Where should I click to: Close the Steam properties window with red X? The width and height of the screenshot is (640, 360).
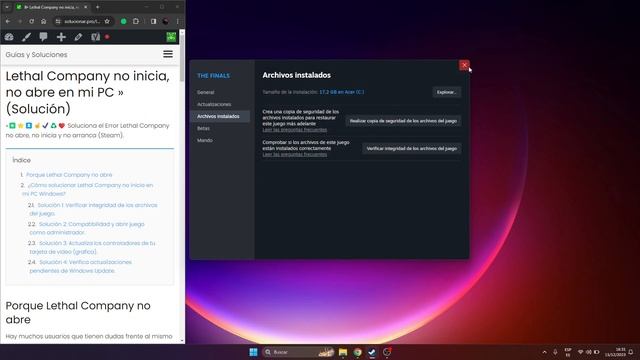[x=464, y=65]
